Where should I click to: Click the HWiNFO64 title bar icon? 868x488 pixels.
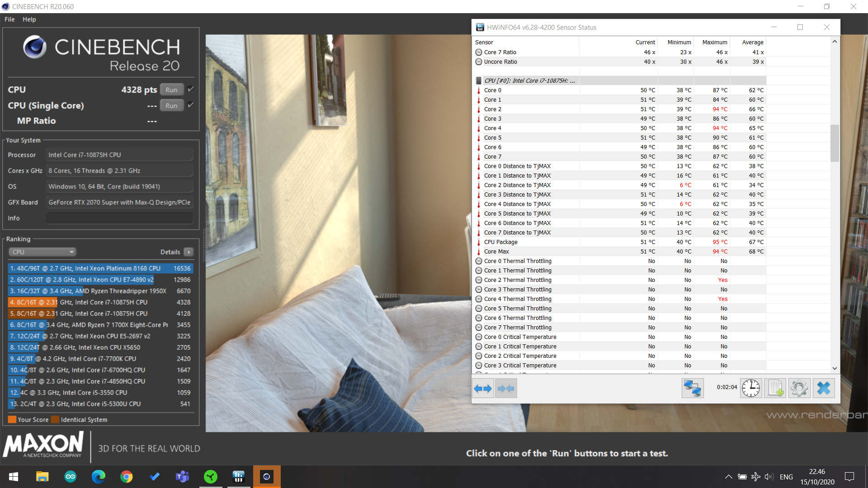[x=480, y=28]
